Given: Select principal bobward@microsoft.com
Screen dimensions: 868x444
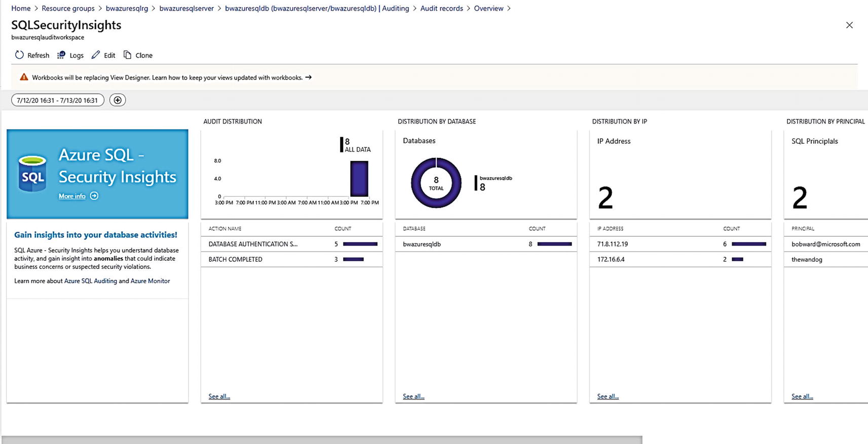Looking at the screenshot, I should click(x=826, y=244).
